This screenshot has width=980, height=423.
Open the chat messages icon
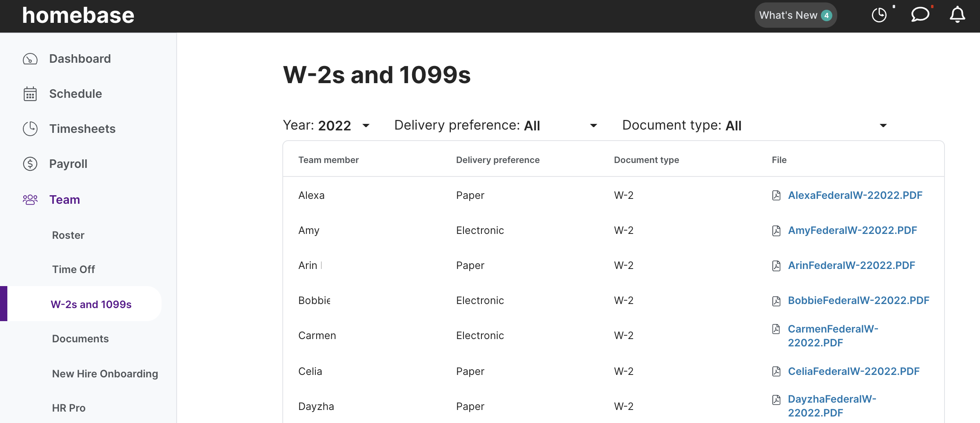point(920,15)
